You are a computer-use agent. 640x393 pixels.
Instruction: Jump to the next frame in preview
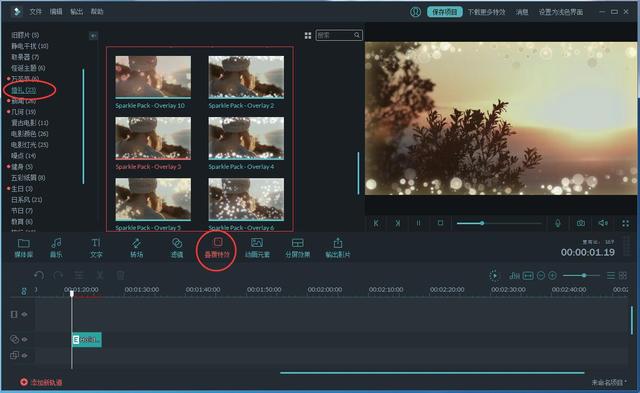coord(398,223)
